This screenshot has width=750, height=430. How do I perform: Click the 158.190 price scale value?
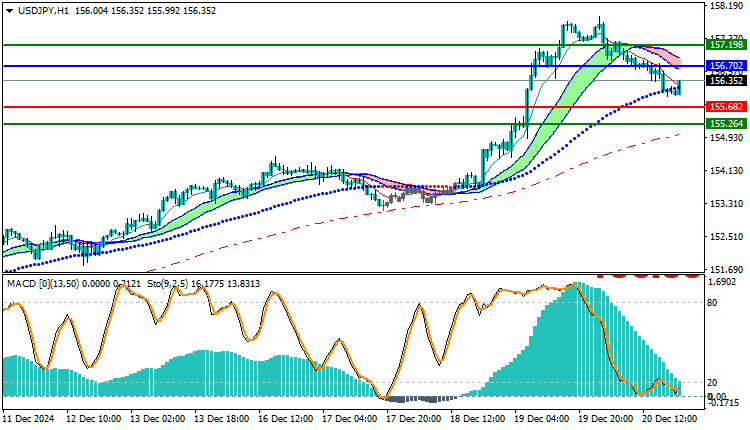point(727,6)
